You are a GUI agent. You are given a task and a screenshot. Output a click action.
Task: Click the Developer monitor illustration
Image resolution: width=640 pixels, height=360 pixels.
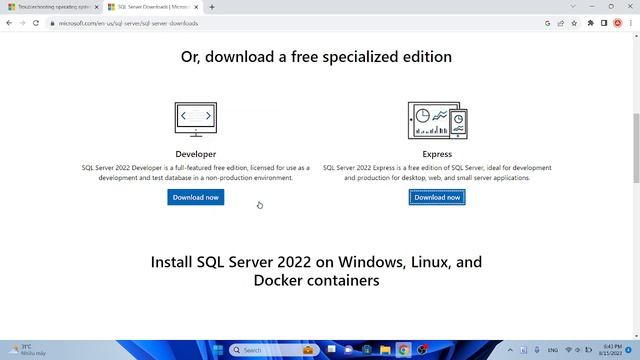(x=196, y=119)
